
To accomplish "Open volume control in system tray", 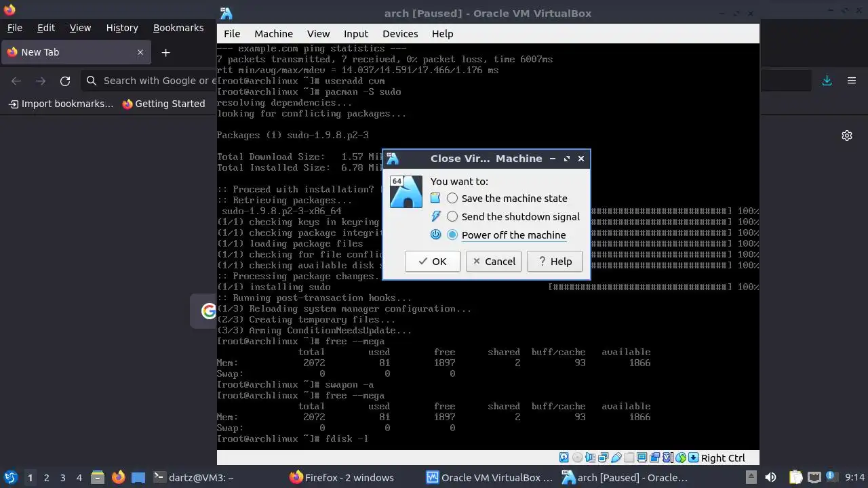I will pyautogui.click(x=770, y=478).
